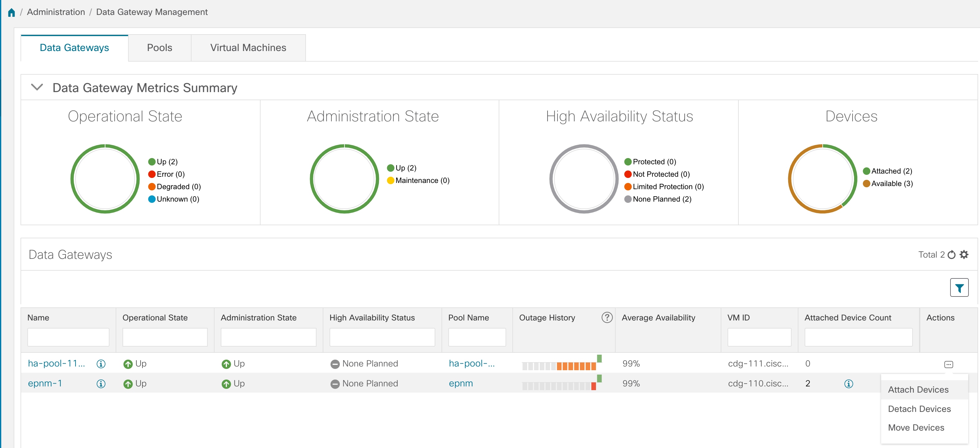Click info icon next to ha-pool-11 name
Image resolution: width=980 pixels, height=448 pixels.
click(x=101, y=364)
